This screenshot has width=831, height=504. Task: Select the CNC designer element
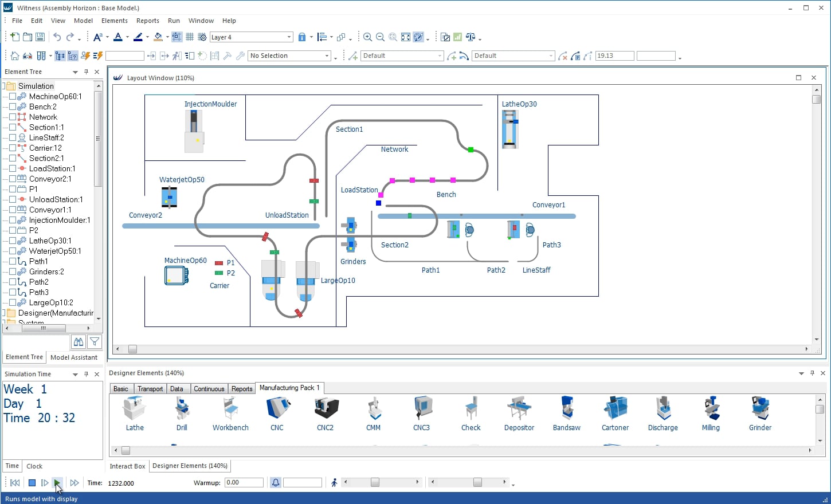(x=277, y=414)
